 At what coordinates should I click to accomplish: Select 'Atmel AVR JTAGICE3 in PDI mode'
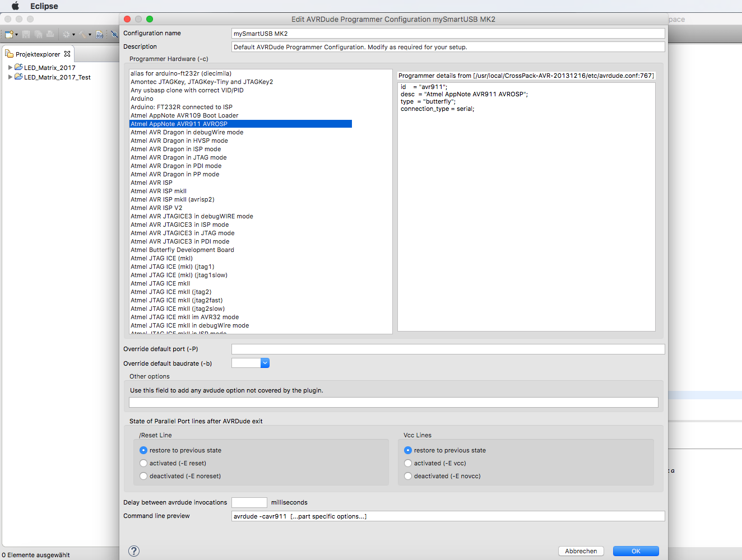point(180,241)
